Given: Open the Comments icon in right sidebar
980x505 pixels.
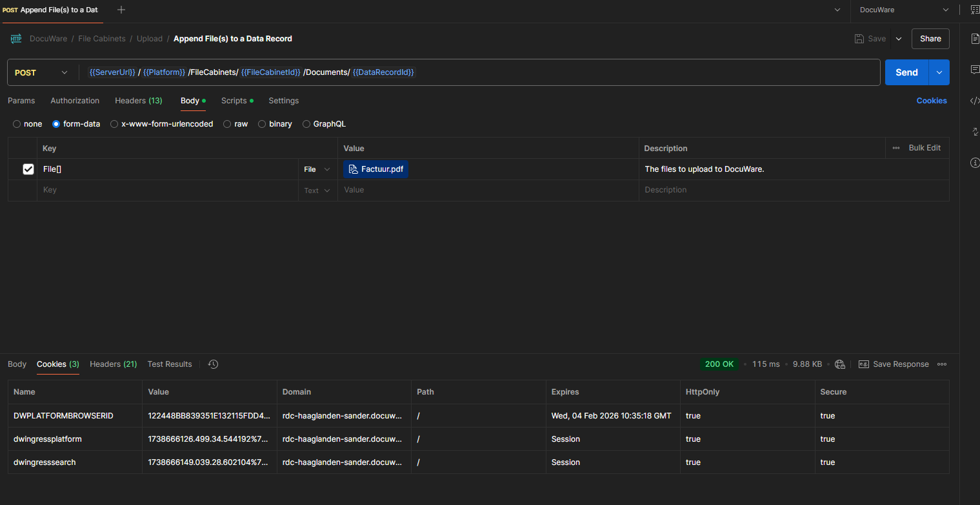Looking at the screenshot, I should [x=975, y=70].
